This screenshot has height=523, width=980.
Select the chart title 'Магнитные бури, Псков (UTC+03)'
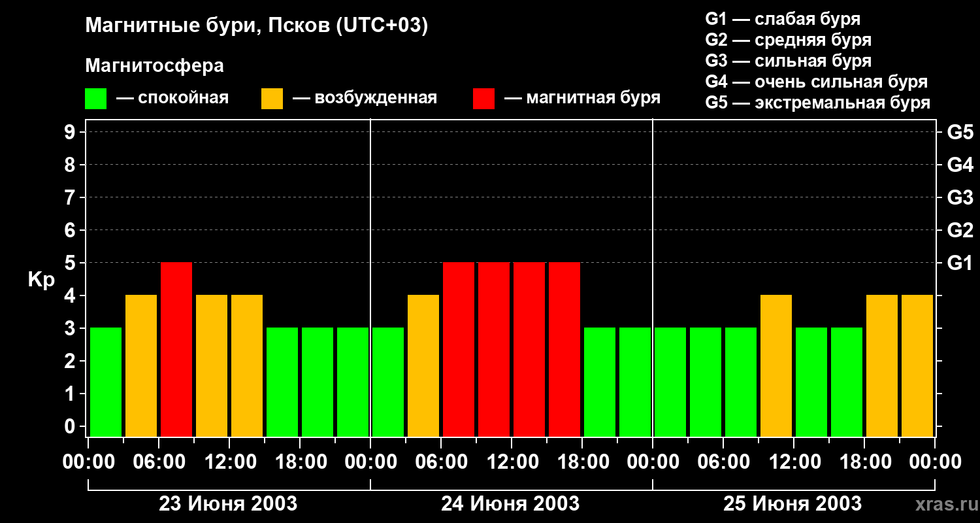tap(257, 26)
